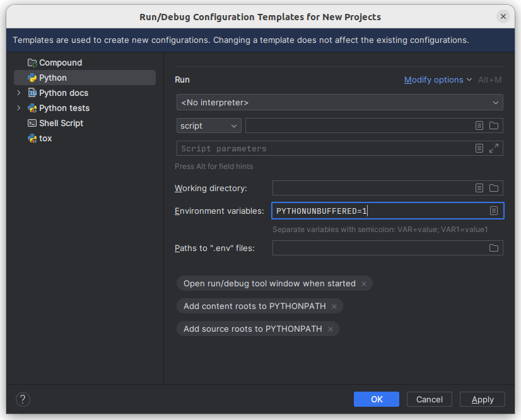This screenshot has height=420, width=521.
Task: Open the script type dropdown
Action: tap(209, 125)
